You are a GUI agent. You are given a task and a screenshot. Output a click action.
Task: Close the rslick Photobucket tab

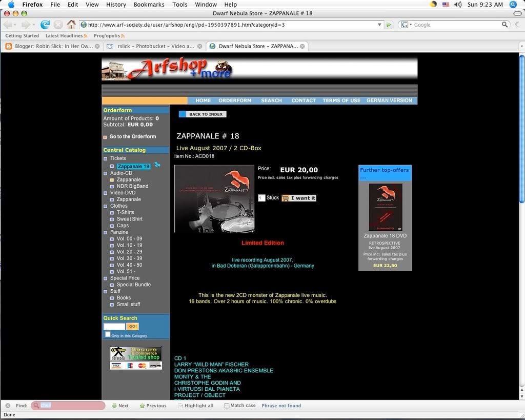point(199,46)
